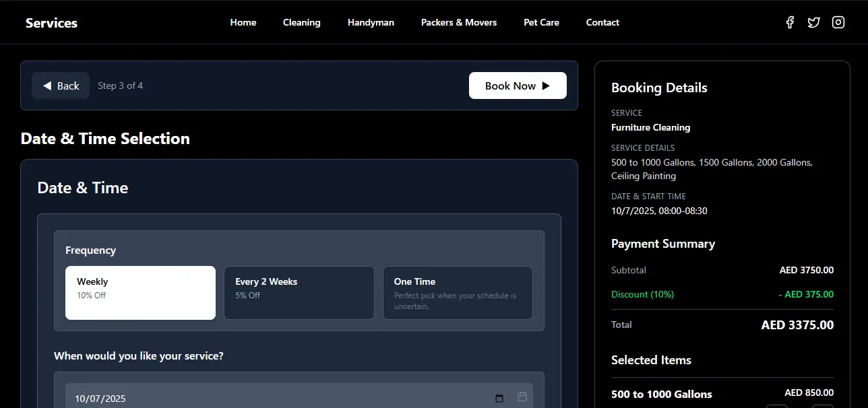
Task: Expand the Selected Items section
Action: pos(651,360)
